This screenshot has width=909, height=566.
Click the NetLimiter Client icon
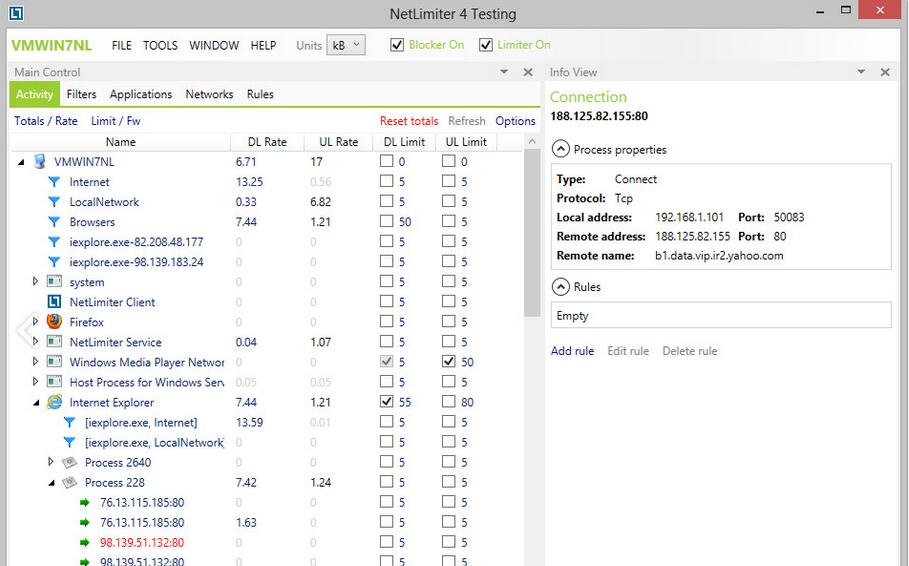54,302
